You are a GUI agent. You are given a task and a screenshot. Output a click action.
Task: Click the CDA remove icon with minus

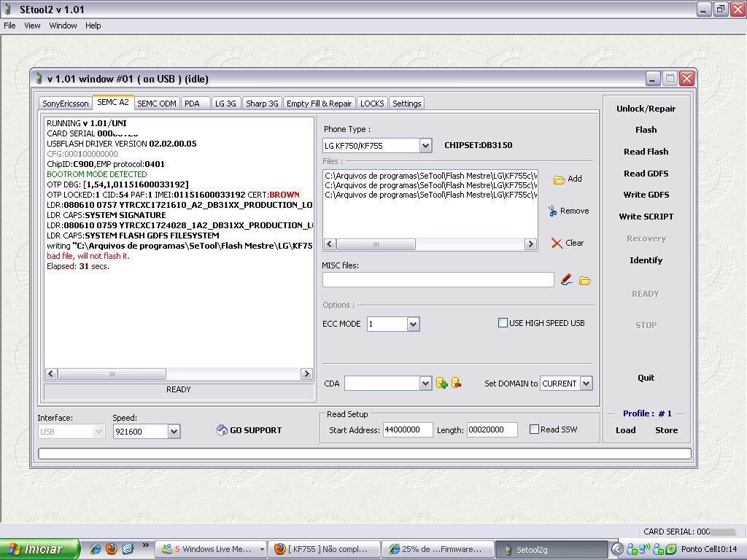pyautogui.click(x=456, y=383)
